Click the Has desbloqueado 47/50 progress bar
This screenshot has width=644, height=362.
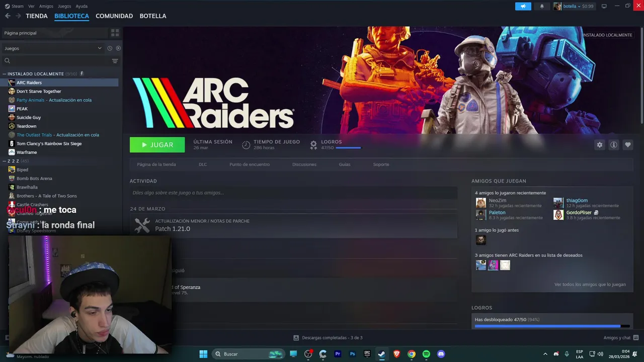click(x=552, y=326)
